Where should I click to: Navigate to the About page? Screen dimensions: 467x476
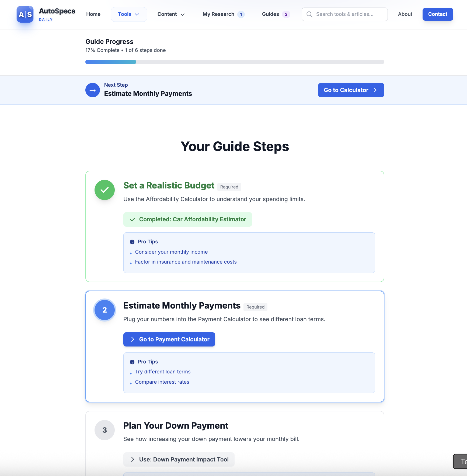pos(405,14)
